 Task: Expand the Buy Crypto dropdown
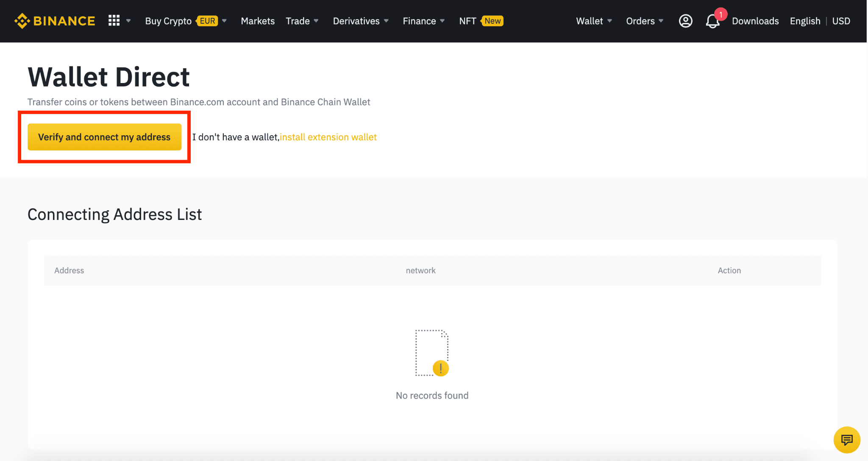coord(225,21)
